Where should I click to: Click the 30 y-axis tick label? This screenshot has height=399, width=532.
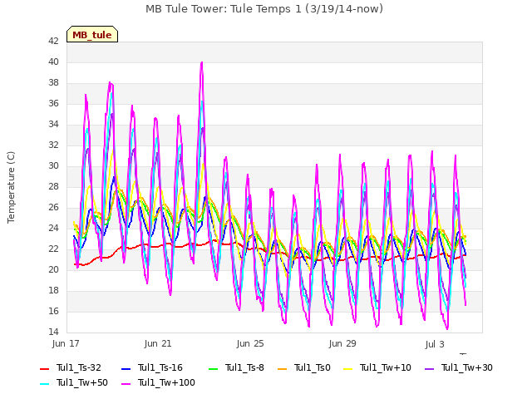pos(53,165)
